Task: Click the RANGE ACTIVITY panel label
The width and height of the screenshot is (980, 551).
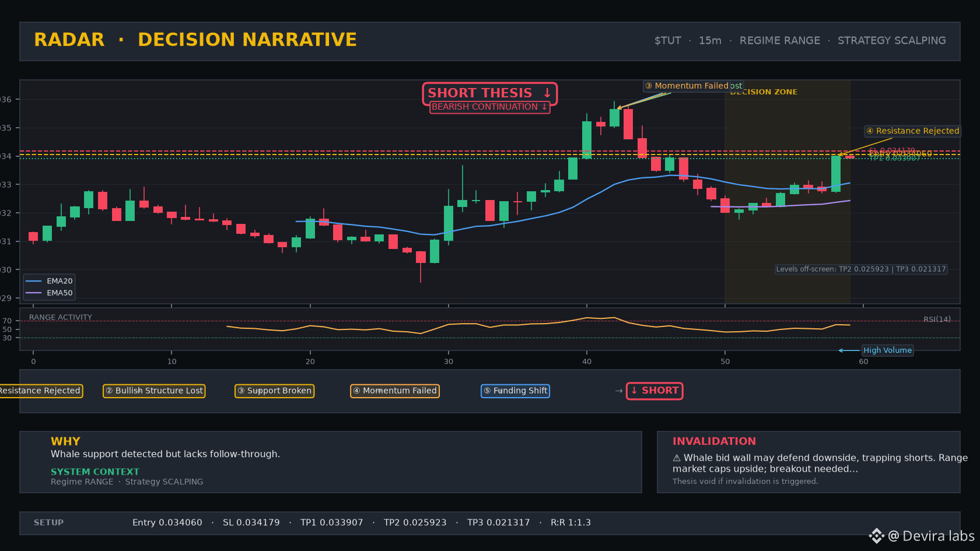Action: [61, 318]
